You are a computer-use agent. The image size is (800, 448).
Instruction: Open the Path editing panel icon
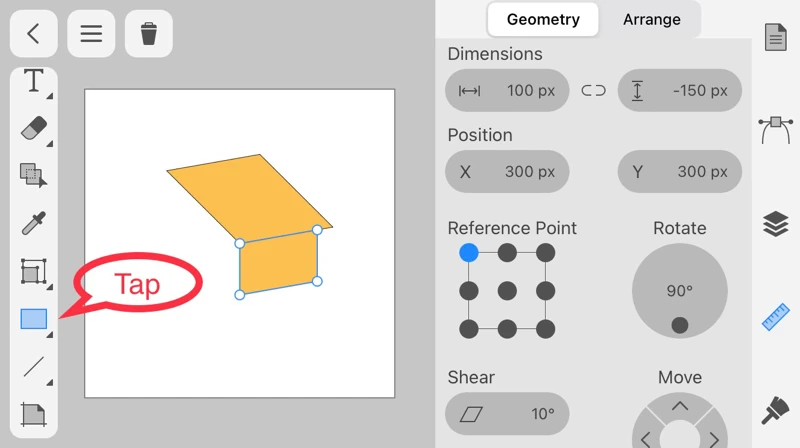pyautogui.click(x=776, y=130)
